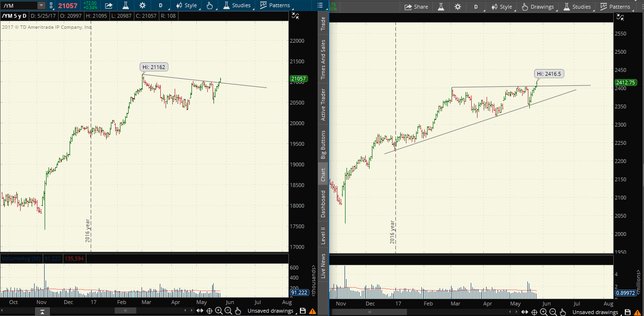Click left chart expand horizontal arrows icon
Screen dimensions: 644x316
[x=200, y=311]
